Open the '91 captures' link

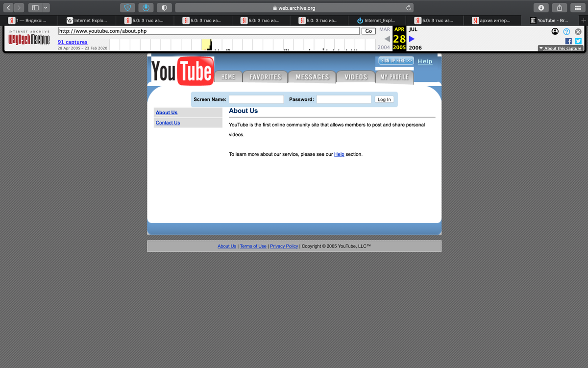(x=73, y=42)
